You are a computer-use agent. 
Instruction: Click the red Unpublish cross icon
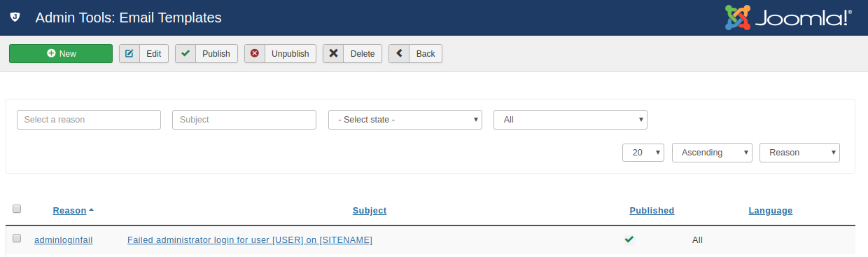(x=255, y=53)
